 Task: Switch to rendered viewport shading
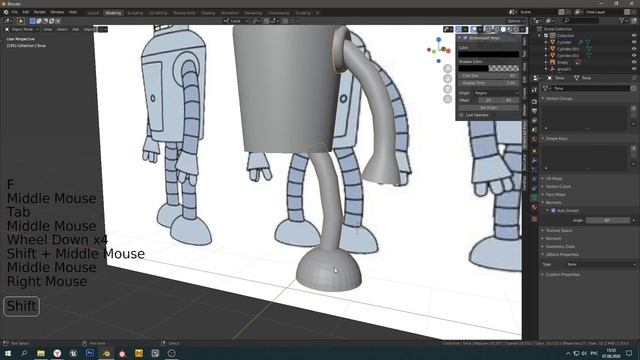click(x=516, y=29)
